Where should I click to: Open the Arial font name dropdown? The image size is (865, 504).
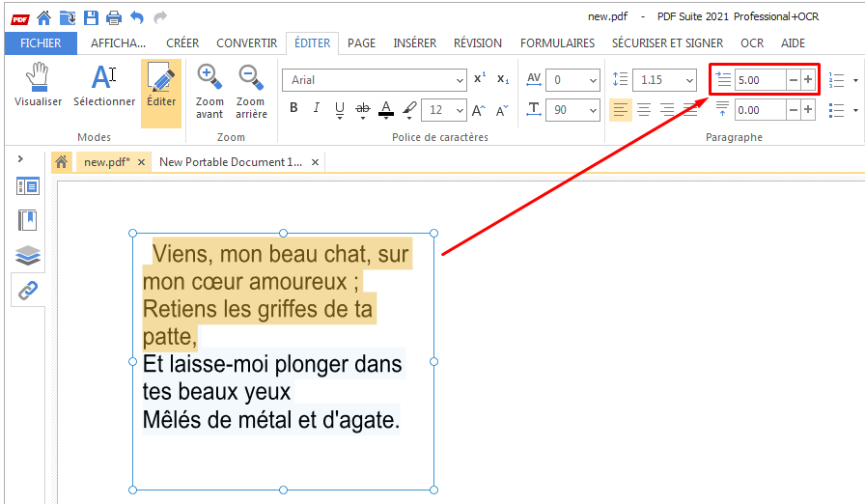pyautogui.click(x=460, y=80)
